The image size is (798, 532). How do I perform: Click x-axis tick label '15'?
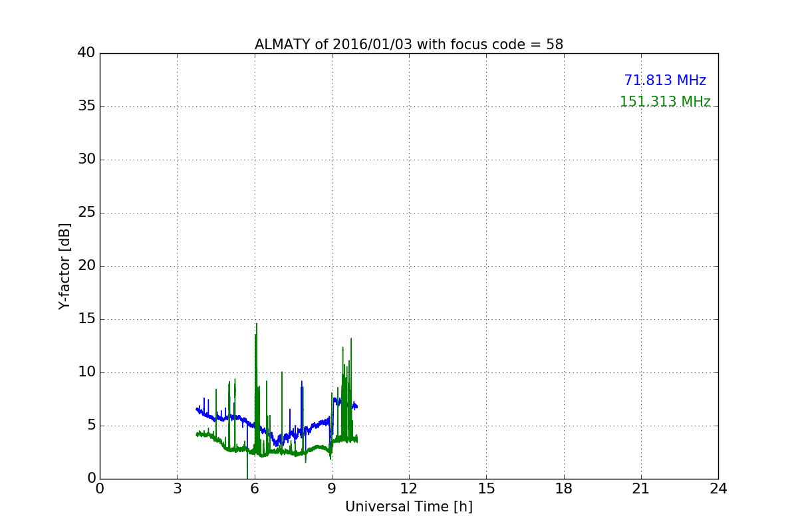pyautogui.click(x=486, y=489)
